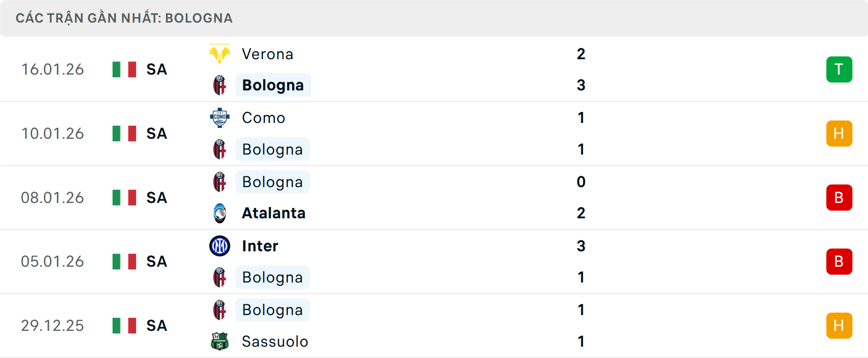Click the red B badge of Atalanta match
The width and height of the screenshot is (868, 358).
pyautogui.click(x=839, y=198)
